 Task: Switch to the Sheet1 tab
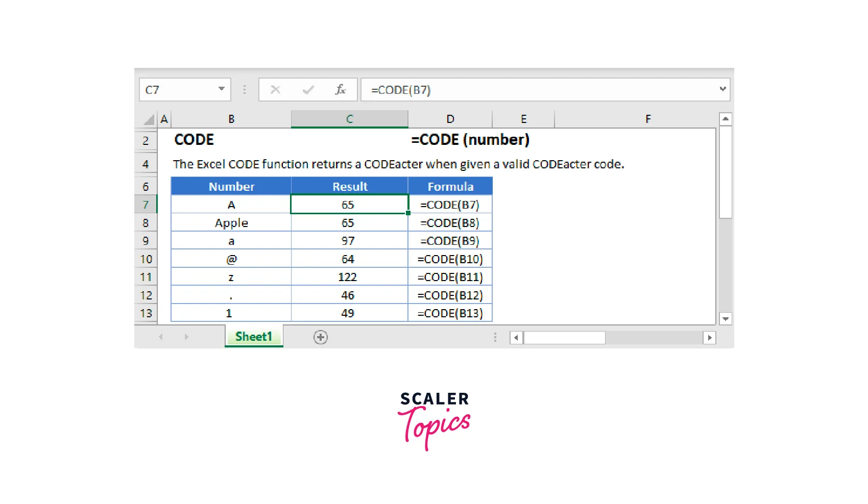pos(254,337)
